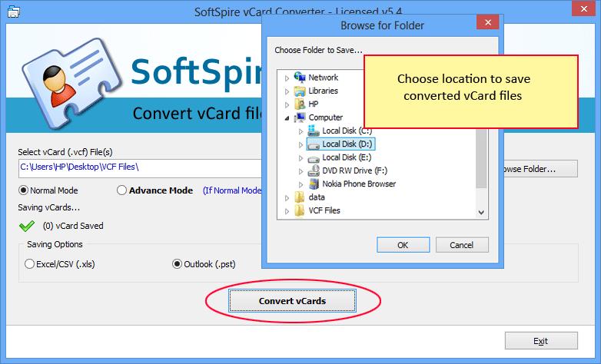The image size is (601, 364).
Task: Expand the Local Disk (E:) node
Action: [x=300, y=158]
